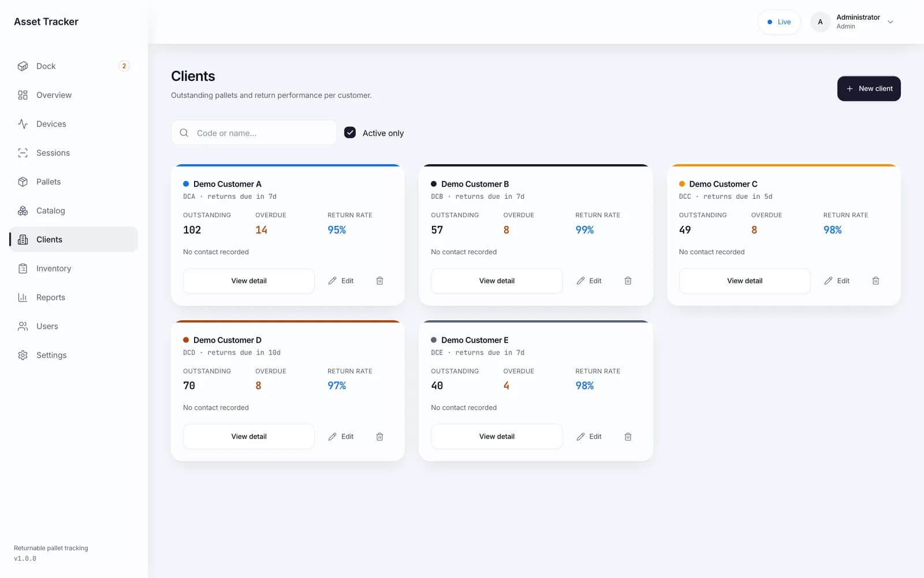924x578 pixels.
Task: Open Devices in sidebar
Action: point(73,124)
